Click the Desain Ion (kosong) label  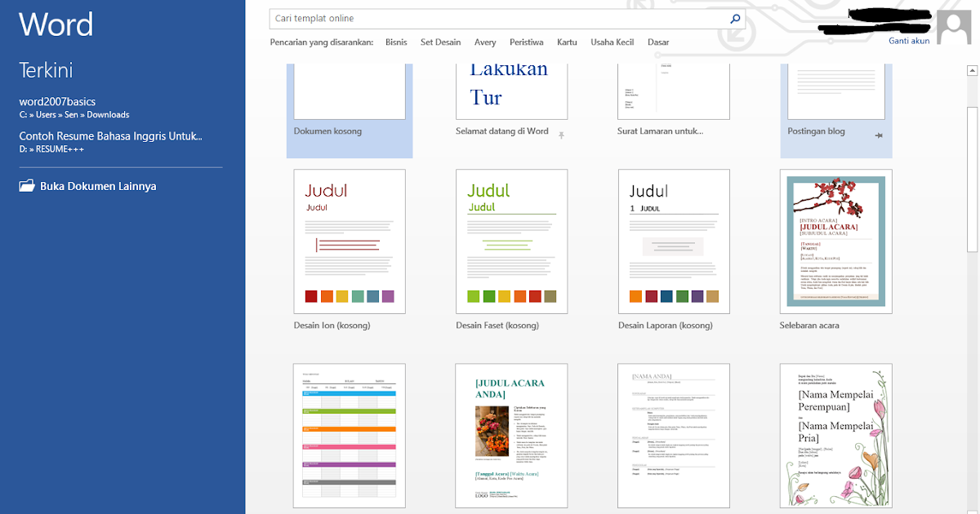point(332,326)
